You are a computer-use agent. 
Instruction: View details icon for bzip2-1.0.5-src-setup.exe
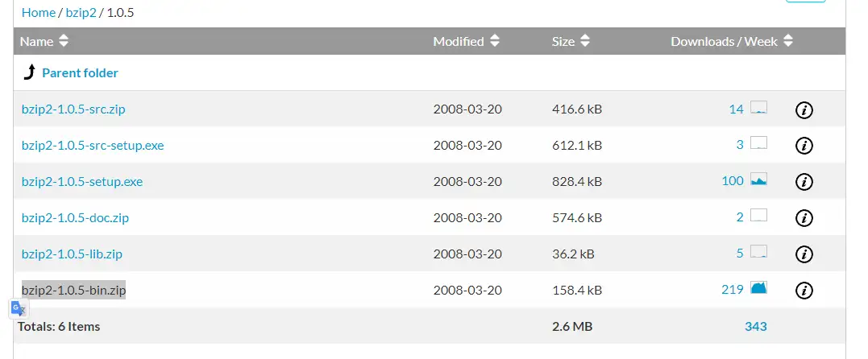click(804, 146)
